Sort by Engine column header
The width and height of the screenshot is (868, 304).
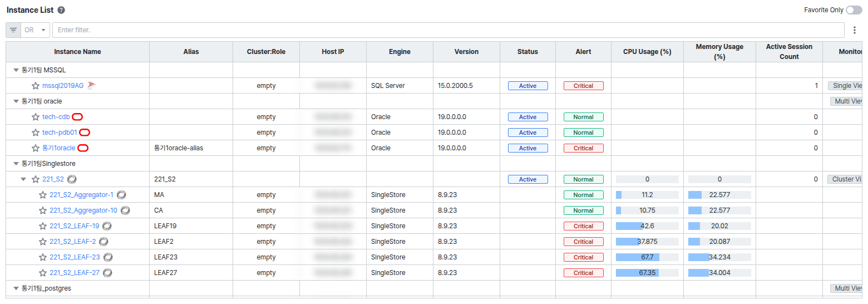400,52
